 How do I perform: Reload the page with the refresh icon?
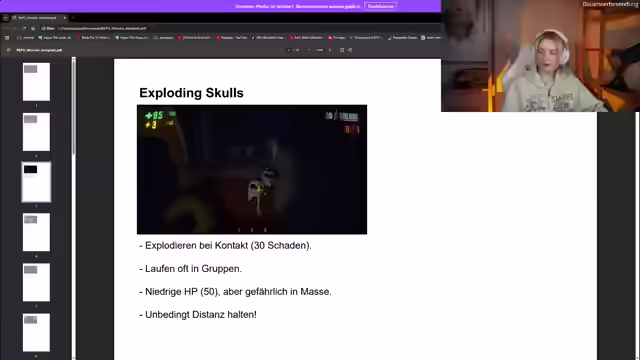click(24, 28)
